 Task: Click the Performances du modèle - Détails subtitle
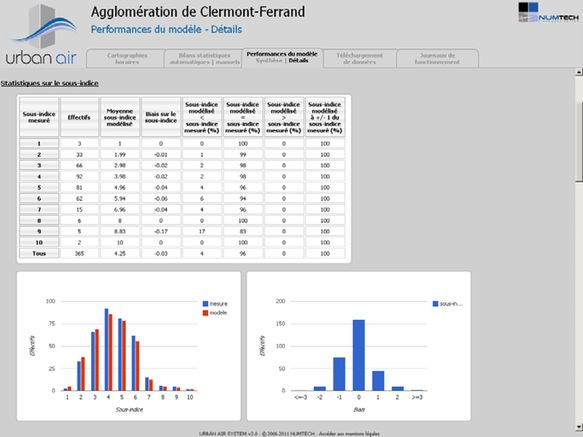[166, 29]
